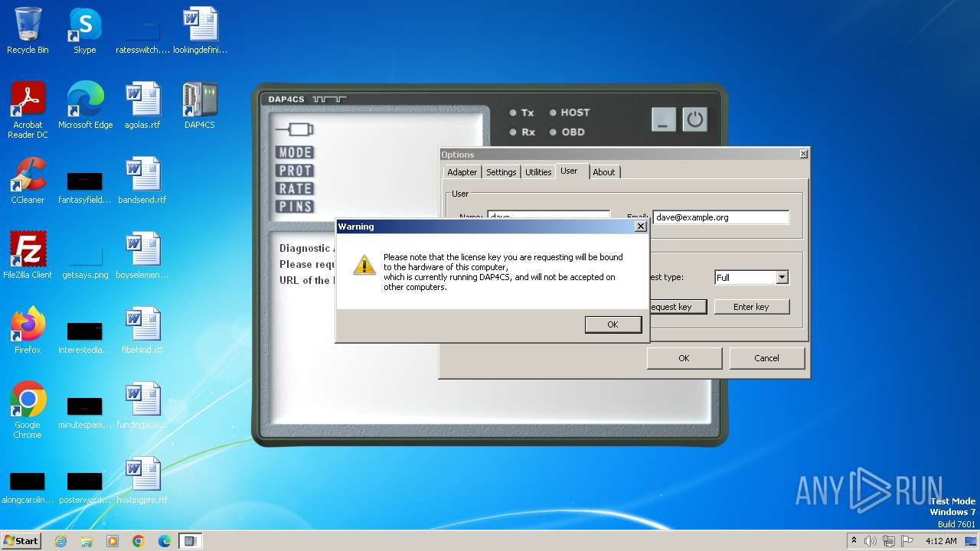Click OK in the Options window
980x551 pixels.
tap(684, 358)
